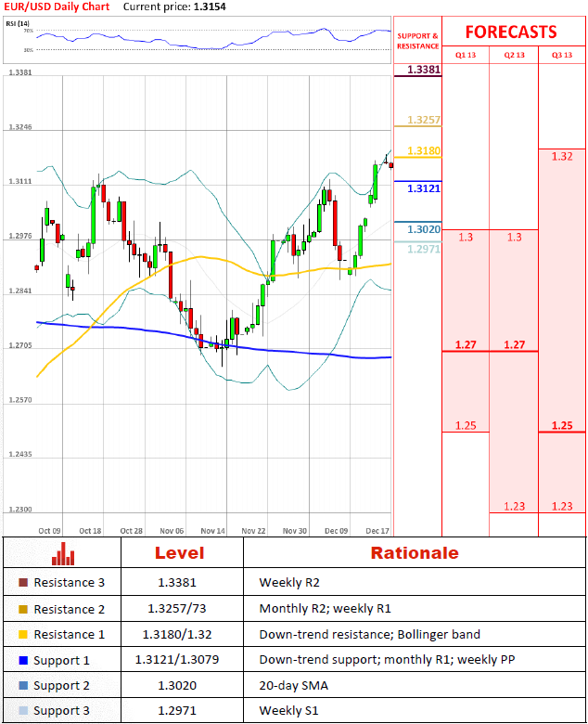Click the 'Resistance 1' row label
This screenshot has width=588, height=724.
click(70, 635)
